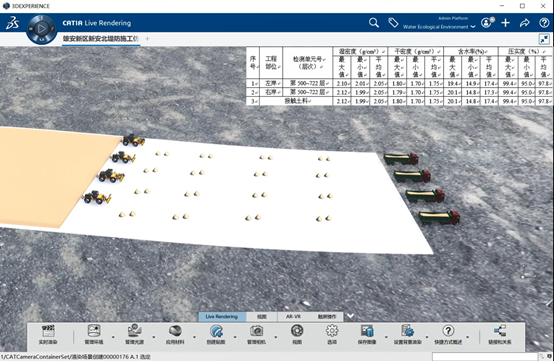Click the save image icon
The image size is (554, 361).
click(367, 331)
